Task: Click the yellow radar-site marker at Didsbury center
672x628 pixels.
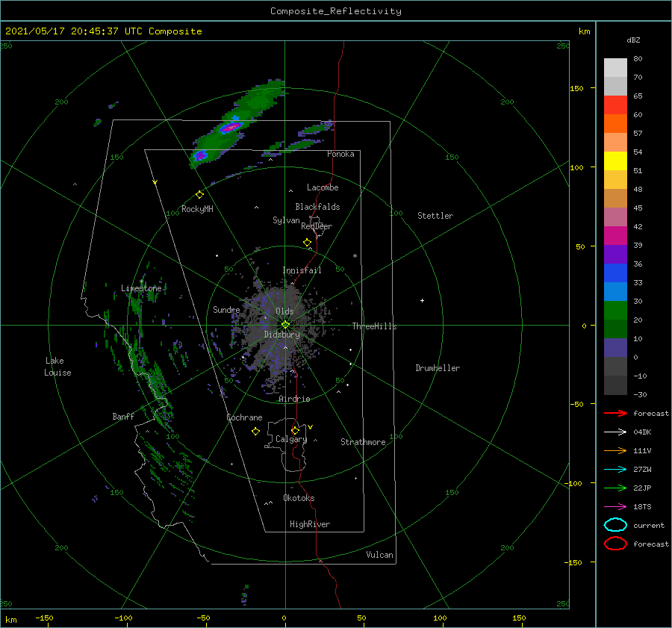Action: coord(285,325)
